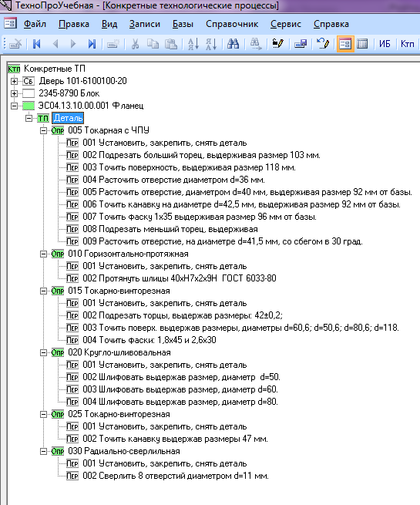Go to previous record arrow
420x505 pixels.
55,43
